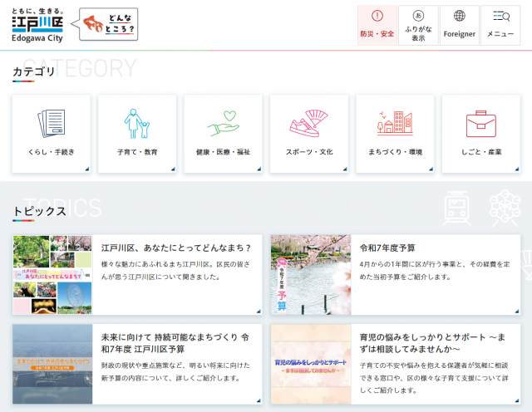Viewport: 532px width, 412px height.
Task: Toggle ふりがな表示 furigana display
Action: click(418, 25)
